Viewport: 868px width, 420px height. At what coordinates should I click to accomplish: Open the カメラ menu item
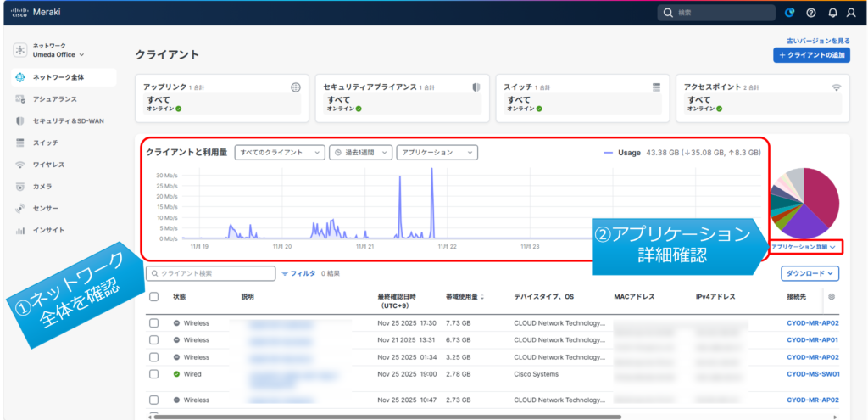coord(42,186)
